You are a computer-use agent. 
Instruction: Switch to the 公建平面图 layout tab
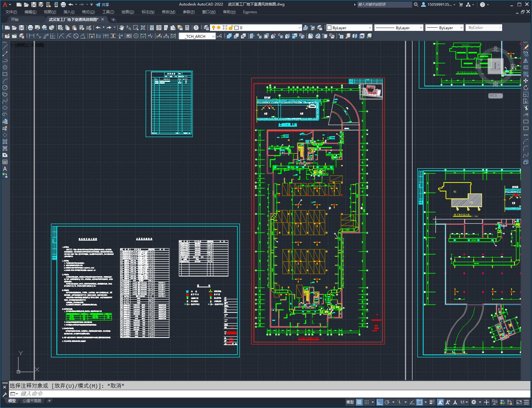pos(32,401)
